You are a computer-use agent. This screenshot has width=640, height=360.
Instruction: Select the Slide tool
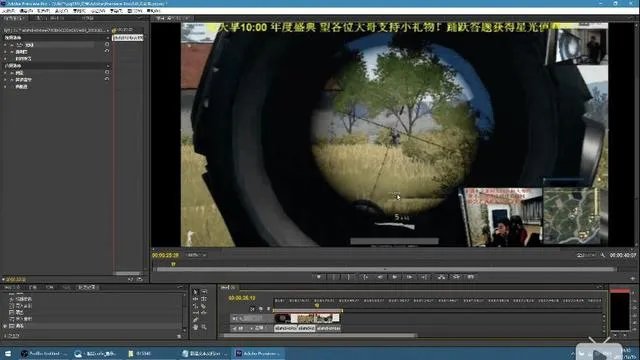pyautogui.click(x=204, y=313)
